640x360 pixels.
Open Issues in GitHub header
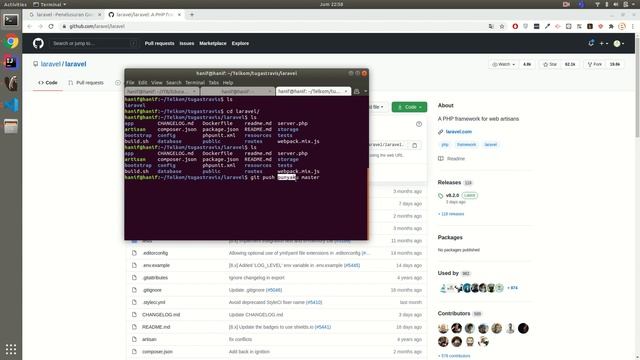coord(187,43)
